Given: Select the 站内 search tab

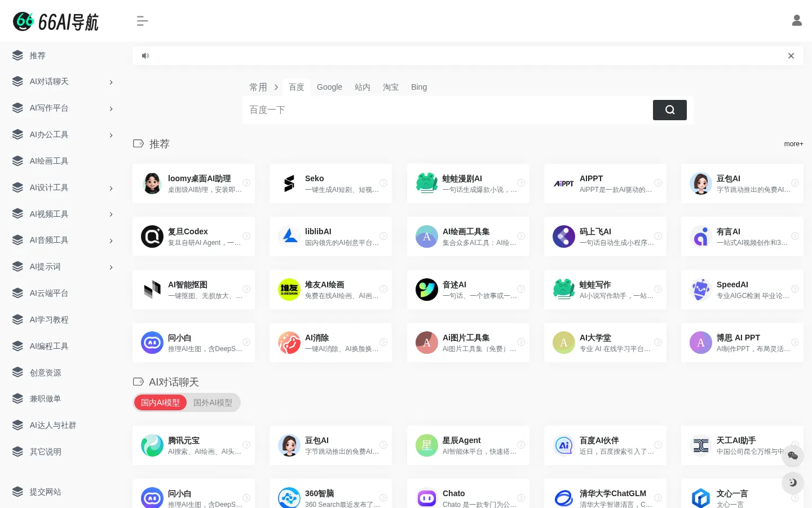Looking at the screenshot, I should click(x=363, y=87).
